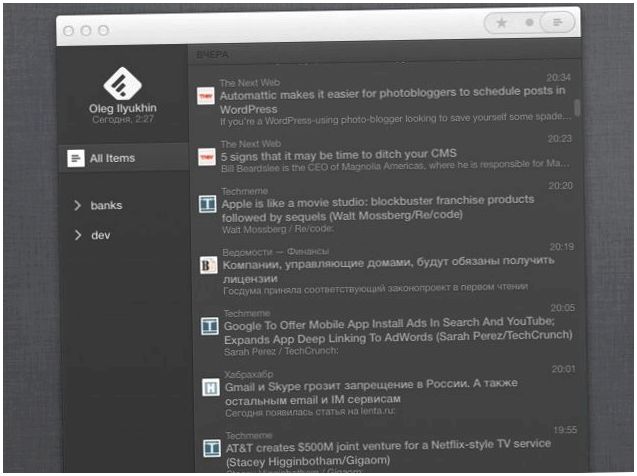
Task: Select the all-items list filter in the toolbar
Action: 558,22
